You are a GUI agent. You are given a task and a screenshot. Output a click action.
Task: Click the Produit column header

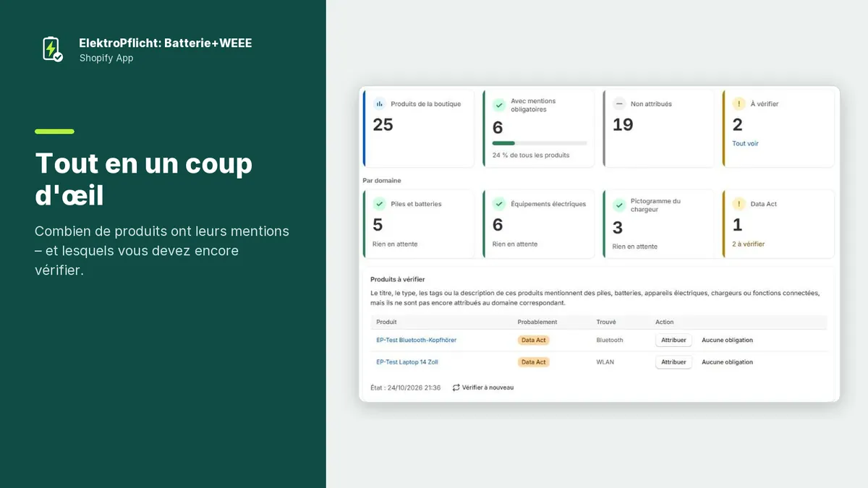(386, 322)
